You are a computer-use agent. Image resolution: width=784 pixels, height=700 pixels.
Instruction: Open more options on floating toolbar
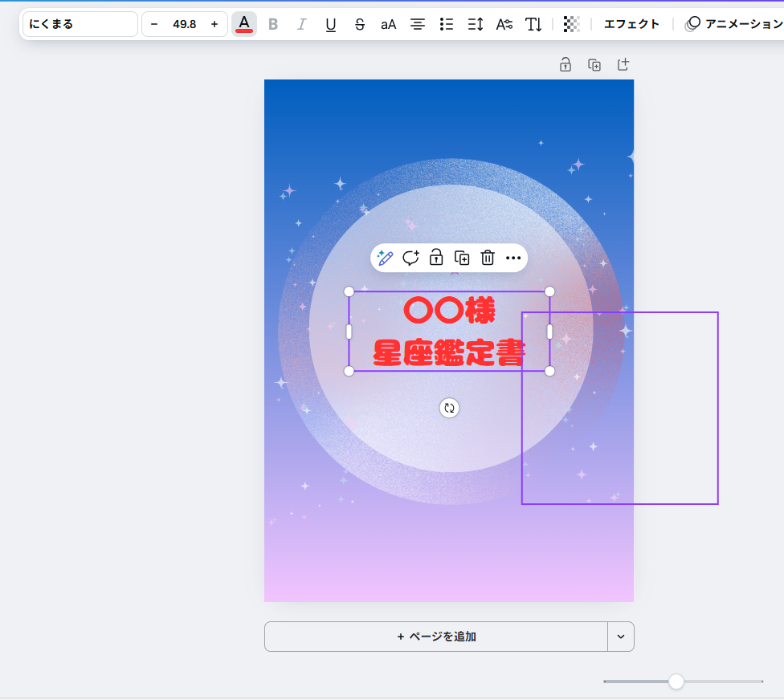tap(513, 258)
